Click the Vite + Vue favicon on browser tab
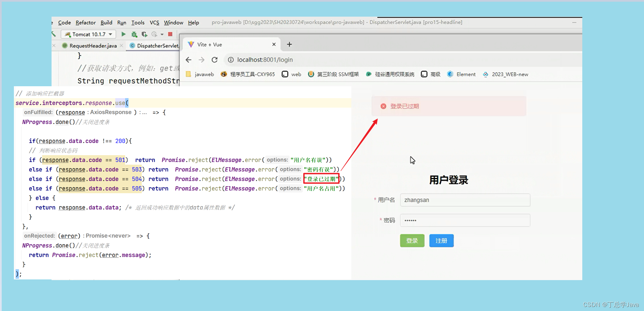644x311 pixels. 191,44
